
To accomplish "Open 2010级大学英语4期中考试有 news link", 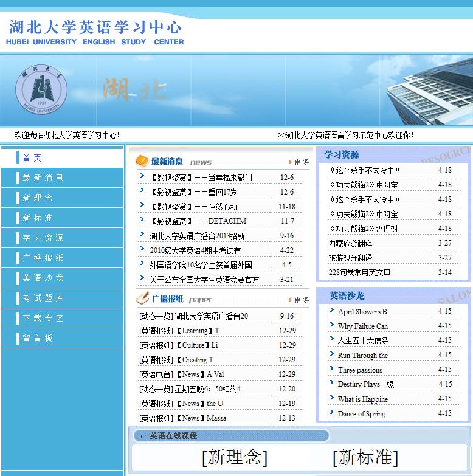I will [195, 250].
